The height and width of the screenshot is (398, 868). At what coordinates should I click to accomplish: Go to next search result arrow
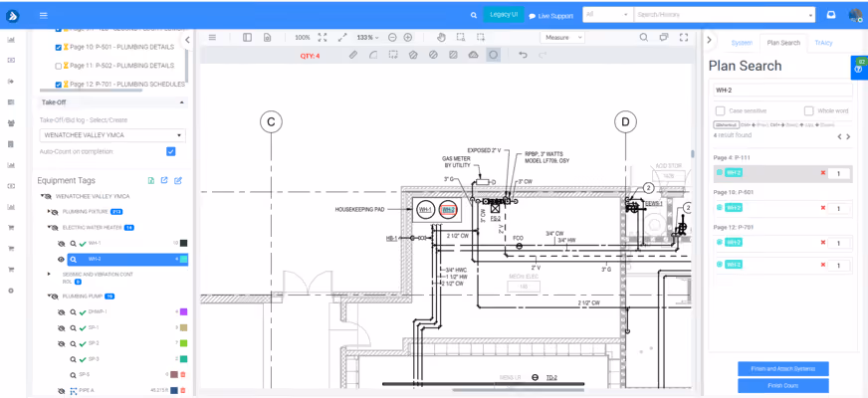click(848, 136)
